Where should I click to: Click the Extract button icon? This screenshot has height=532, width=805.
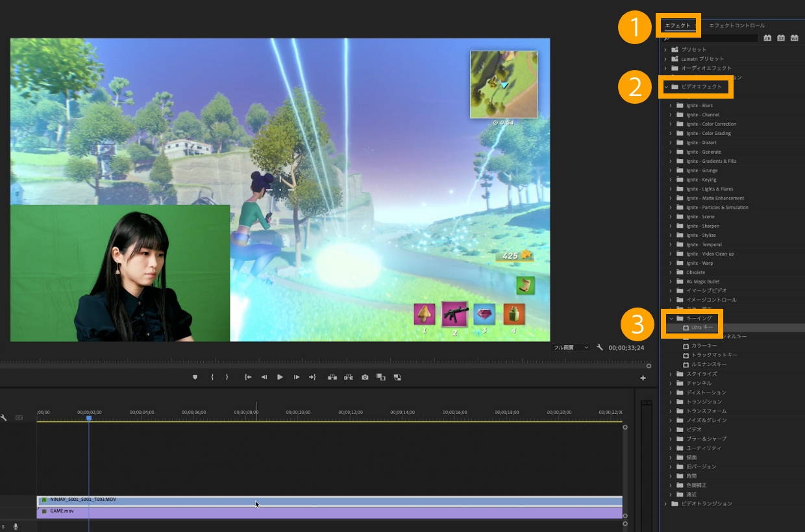coord(349,377)
